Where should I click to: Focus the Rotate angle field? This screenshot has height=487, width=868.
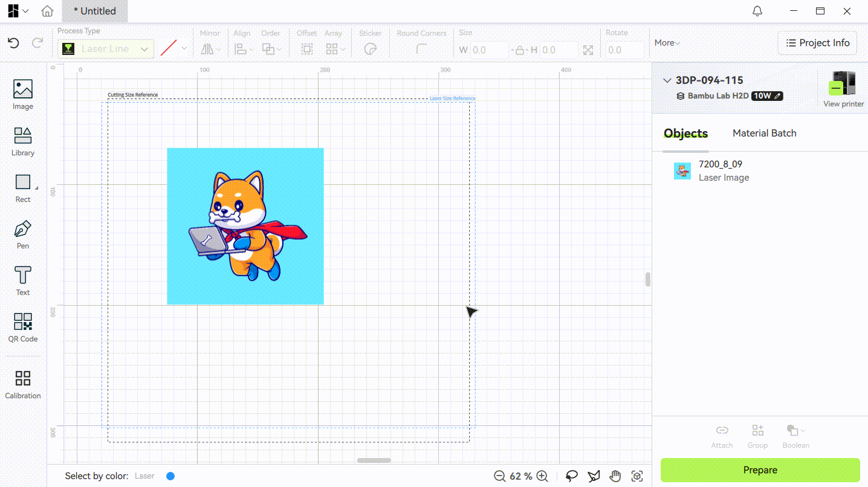coord(624,50)
